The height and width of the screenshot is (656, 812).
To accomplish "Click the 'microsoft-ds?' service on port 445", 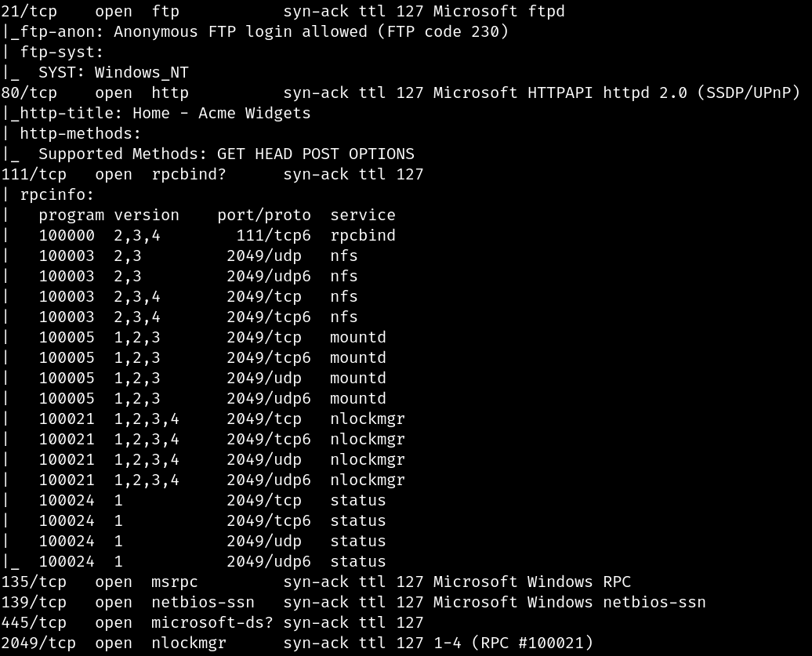I will pyautogui.click(x=212, y=623).
